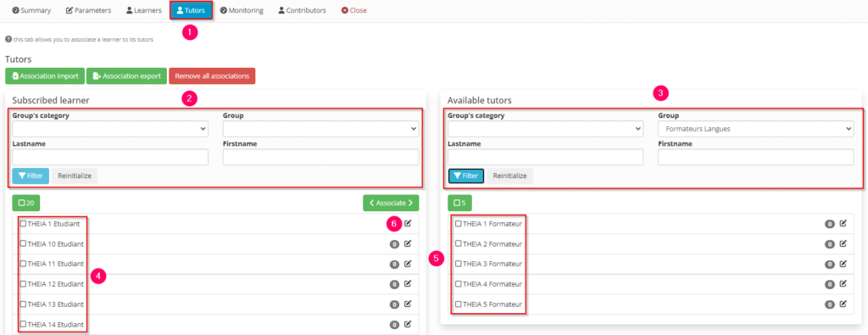Open Formateurs Langues group dropdown

[756, 129]
